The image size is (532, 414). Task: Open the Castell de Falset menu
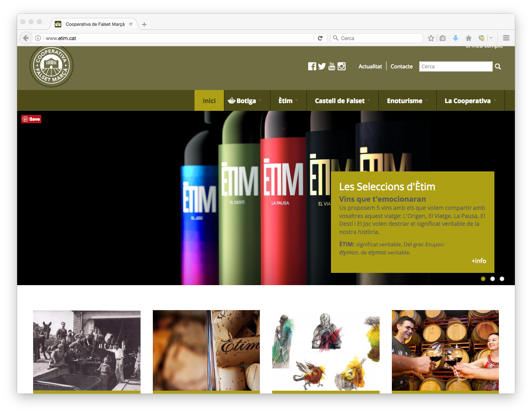(x=342, y=101)
